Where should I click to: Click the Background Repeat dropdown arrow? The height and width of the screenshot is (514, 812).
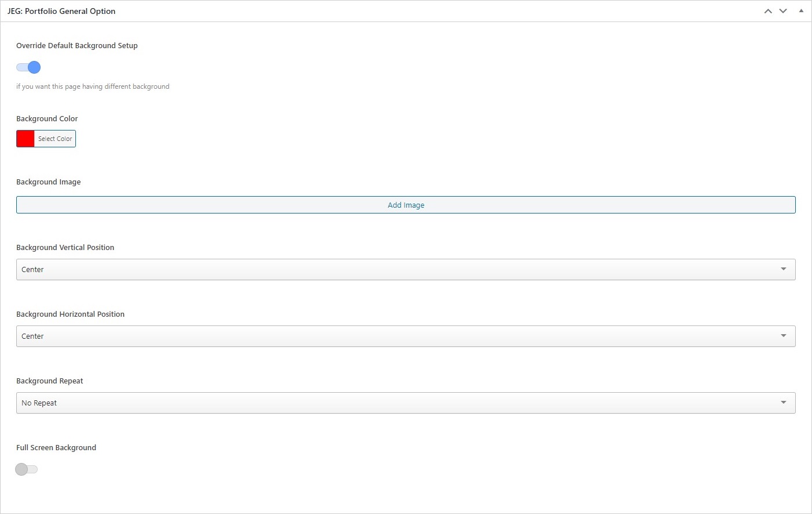pyautogui.click(x=784, y=403)
